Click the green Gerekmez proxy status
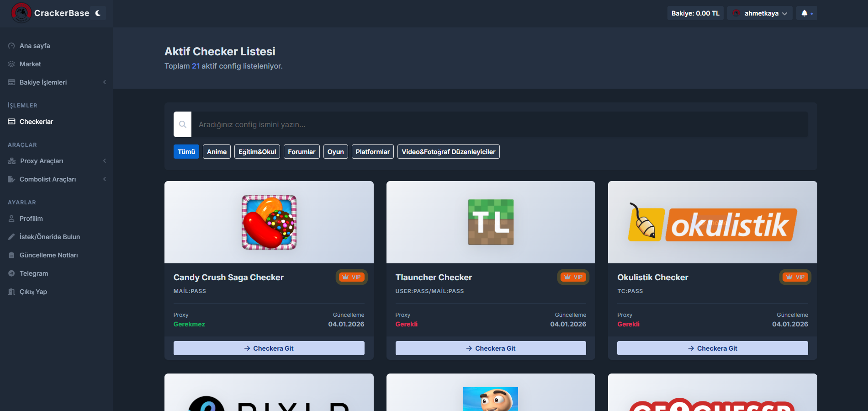This screenshot has height=411, width=868. tap(189, 324)
